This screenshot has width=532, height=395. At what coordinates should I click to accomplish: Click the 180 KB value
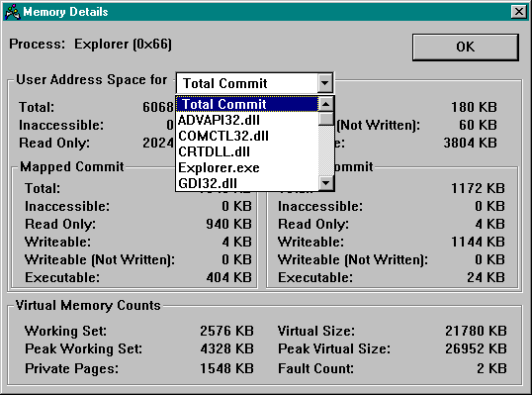(x=474, y=107)
